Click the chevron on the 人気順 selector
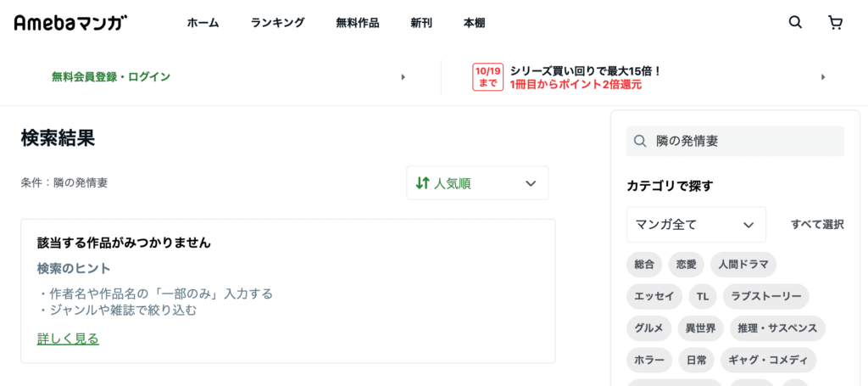868x386 pixels. coord(531,183)
